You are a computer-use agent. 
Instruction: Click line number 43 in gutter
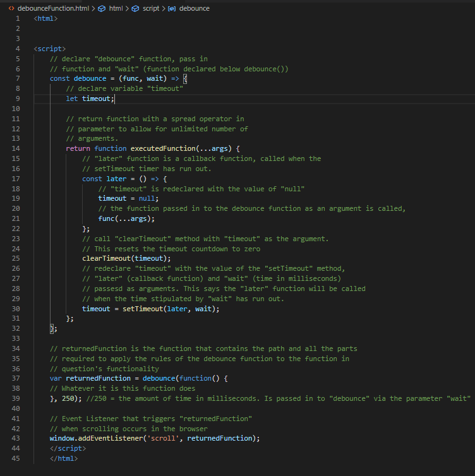(x=16, y=438)
